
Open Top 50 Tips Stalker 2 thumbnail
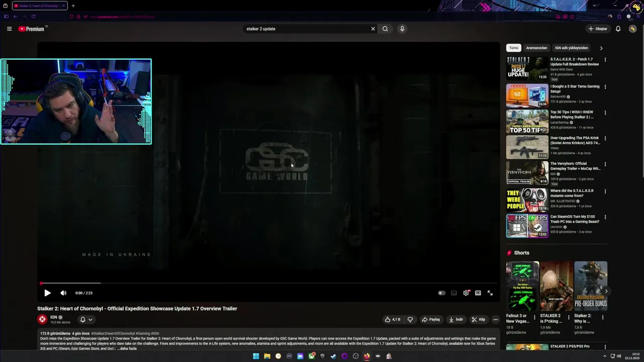pyautogui.click(x=527, y=121)
